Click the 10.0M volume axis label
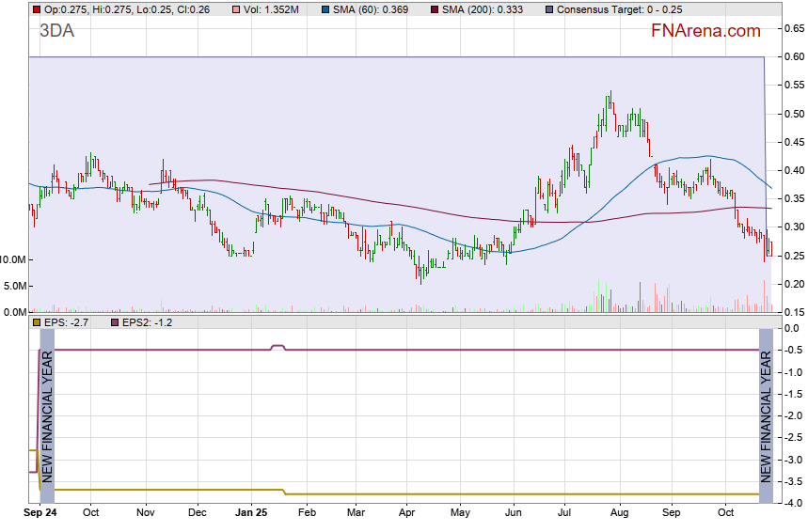This screenshot has width=808, height=532. tap(14, 259)
